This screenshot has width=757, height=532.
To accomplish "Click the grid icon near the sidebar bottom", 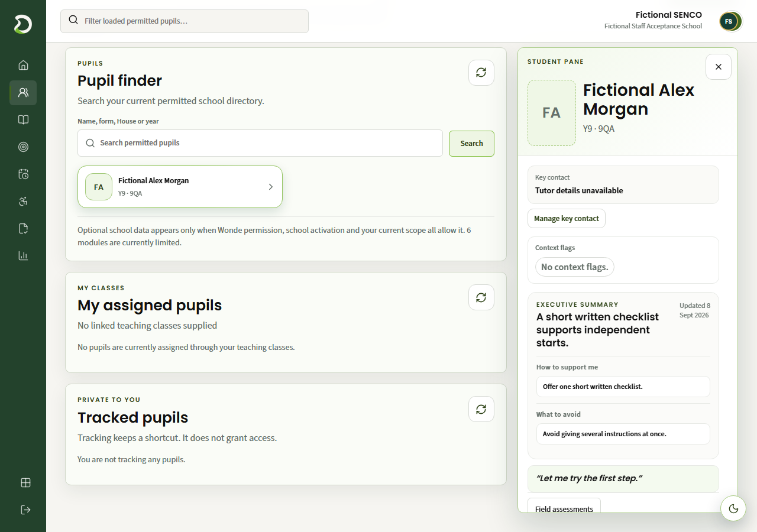I will (25, 482).
